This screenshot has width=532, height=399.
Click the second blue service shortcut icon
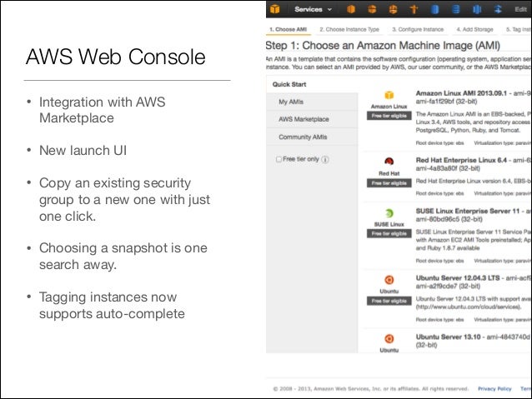(455, 9)
